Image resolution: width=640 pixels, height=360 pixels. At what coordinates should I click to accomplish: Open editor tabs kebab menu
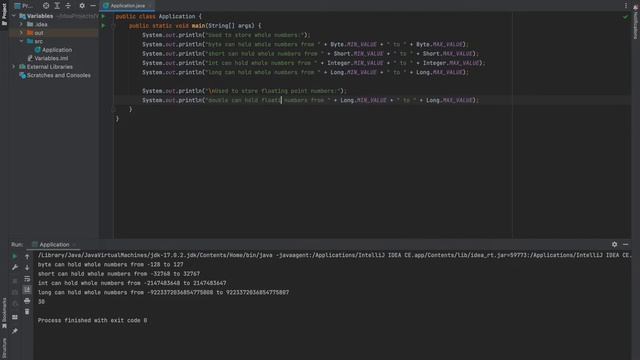pos(626,6)
